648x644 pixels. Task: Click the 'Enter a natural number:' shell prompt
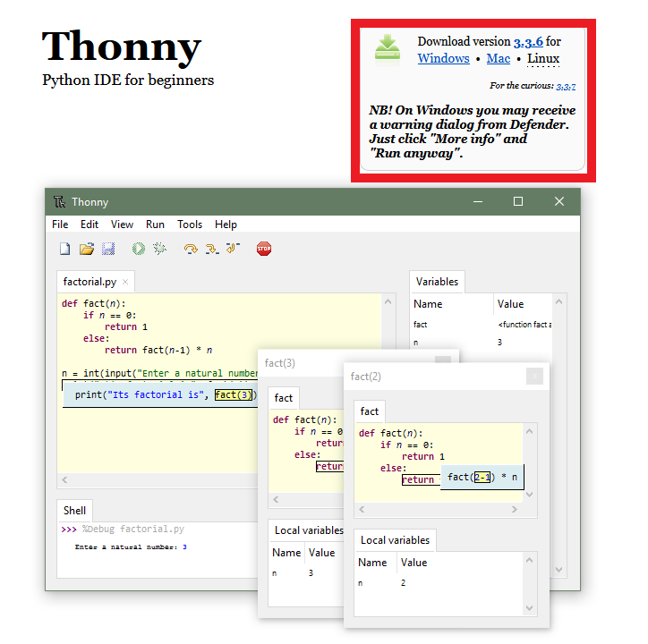[x=126, y=547]
